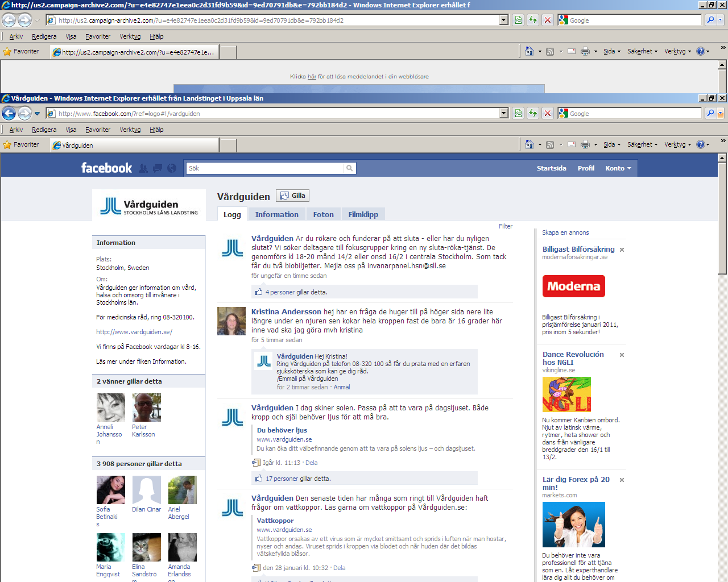
Task: Click Favoriter star in campaign-archive window
Action: [x=7, y=52]
